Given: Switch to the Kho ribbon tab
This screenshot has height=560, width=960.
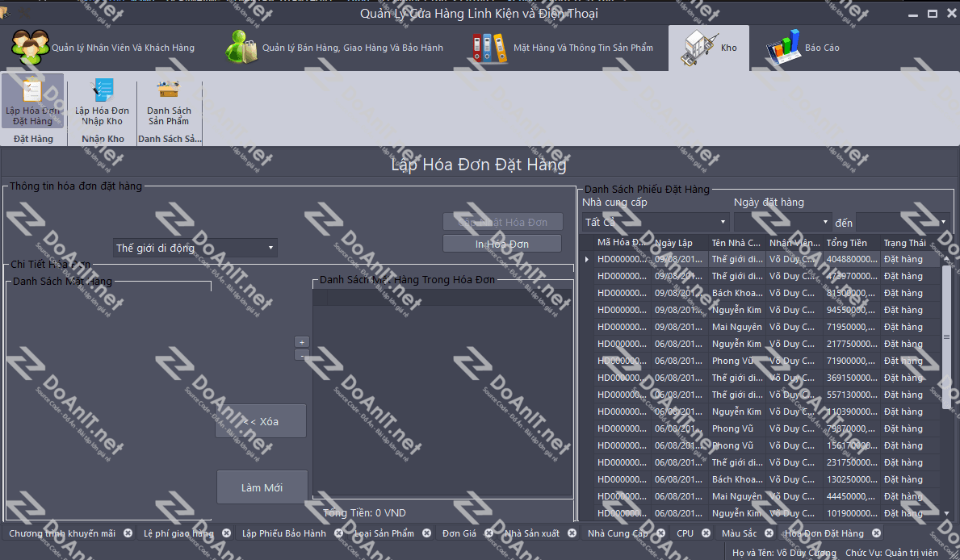Looking at the screenshot, I should coord(708,48).
